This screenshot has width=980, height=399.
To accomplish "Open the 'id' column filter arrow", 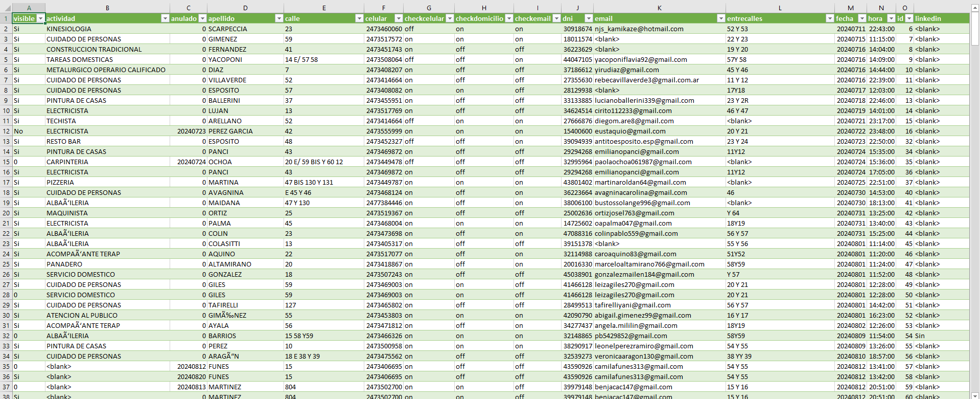I will coord(909,18).
